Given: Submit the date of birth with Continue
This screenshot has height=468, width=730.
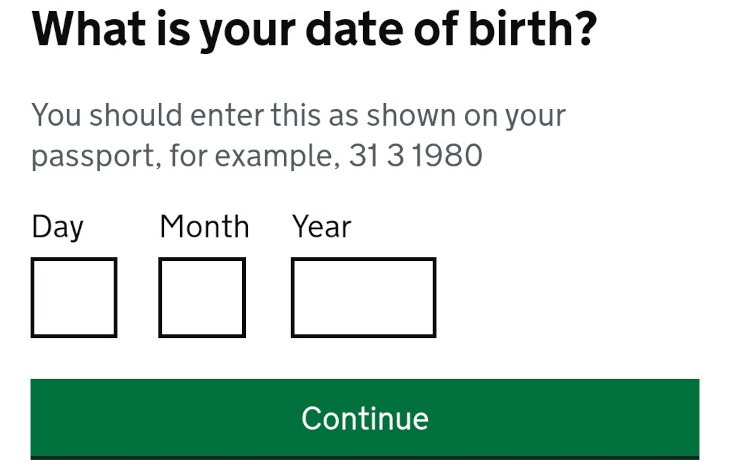Looking at the screenshot, I should point(364,418).
